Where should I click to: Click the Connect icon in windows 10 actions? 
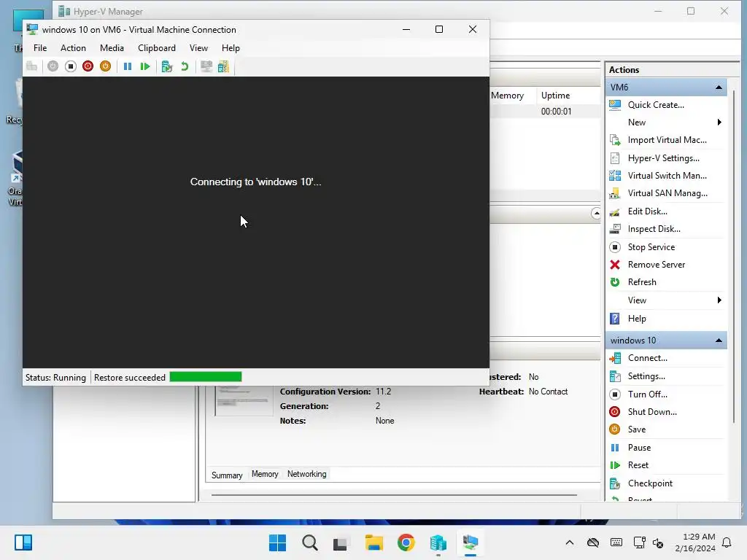(615, 358)
